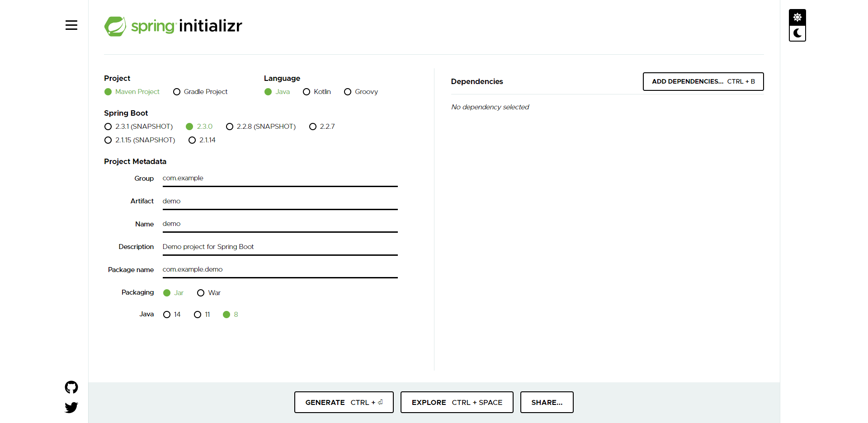Share the project configuration
This screenshot has width=868, height=423.
pos(547,402)
